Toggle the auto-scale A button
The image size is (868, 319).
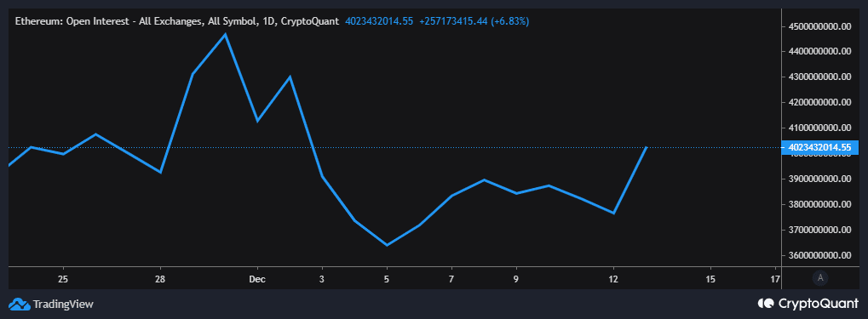click(x=820, y=278)
